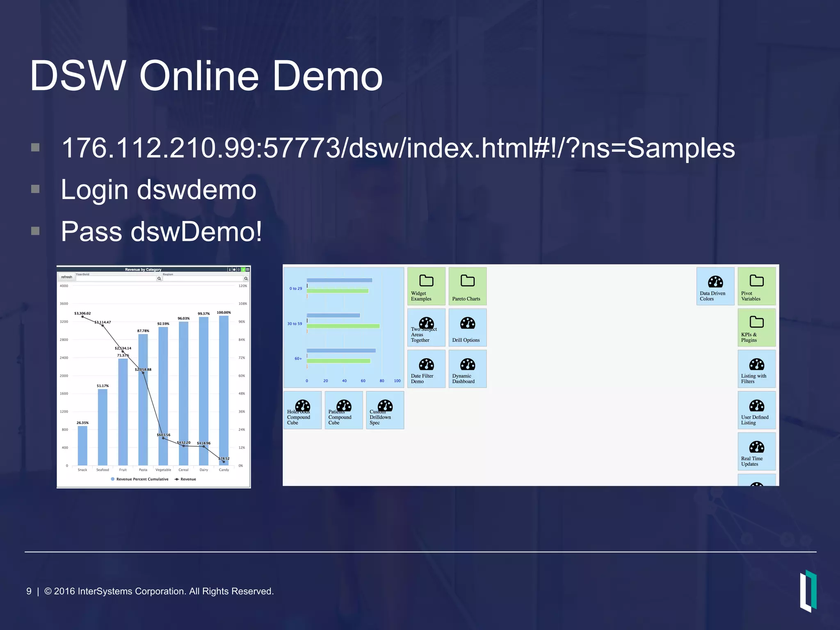Screen dimensions: 840x630
Task: Open the Pivot Variables folder tile
Action: pos(757,286)
